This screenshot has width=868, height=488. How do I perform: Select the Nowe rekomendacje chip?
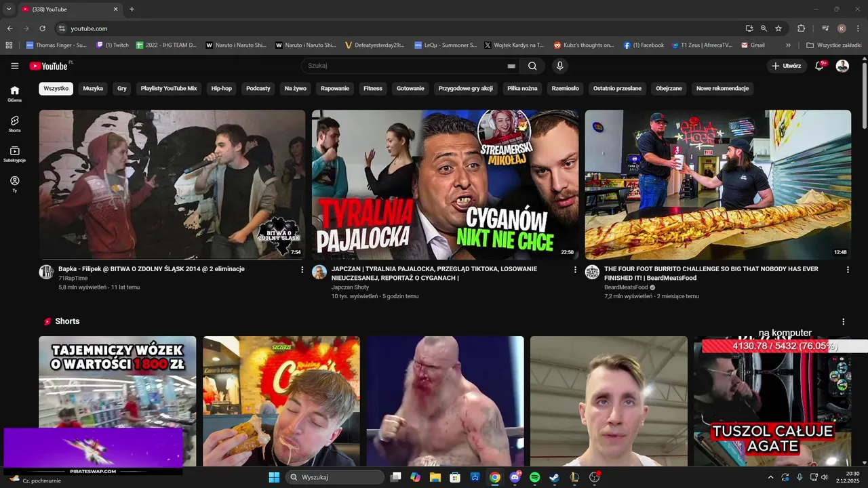[722, 88]
